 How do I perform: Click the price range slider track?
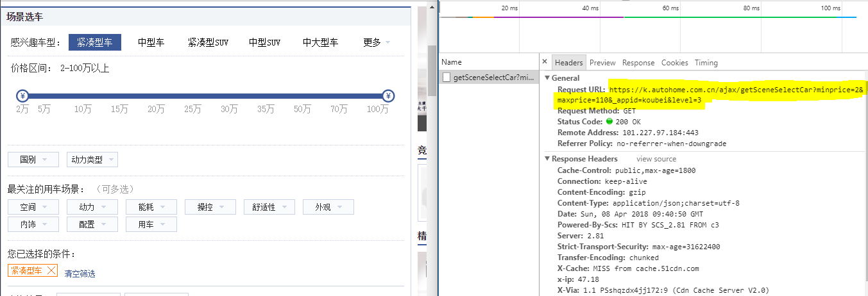(x=205, y=96)
